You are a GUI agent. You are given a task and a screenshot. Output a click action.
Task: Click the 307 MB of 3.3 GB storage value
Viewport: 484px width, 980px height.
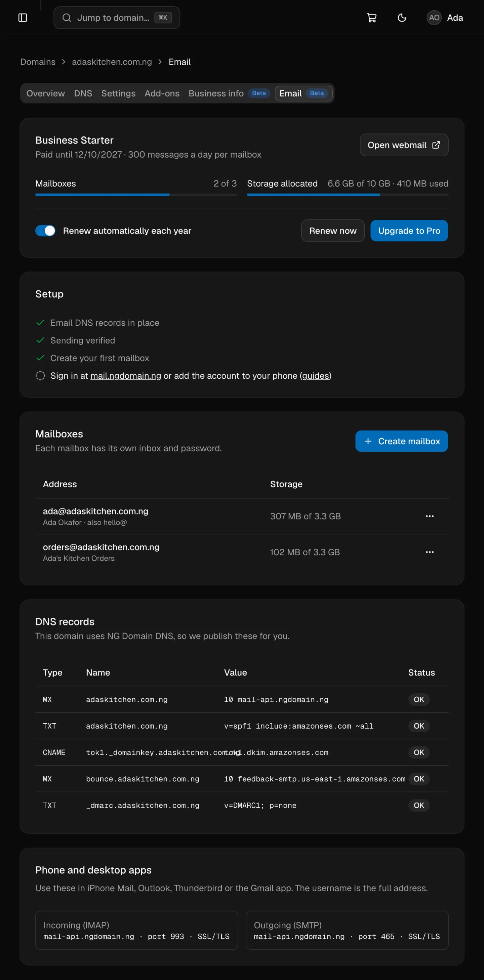[x=306, y=516]
